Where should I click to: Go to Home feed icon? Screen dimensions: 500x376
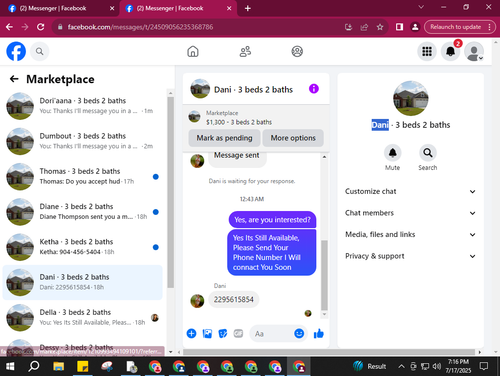pos(193,51)
